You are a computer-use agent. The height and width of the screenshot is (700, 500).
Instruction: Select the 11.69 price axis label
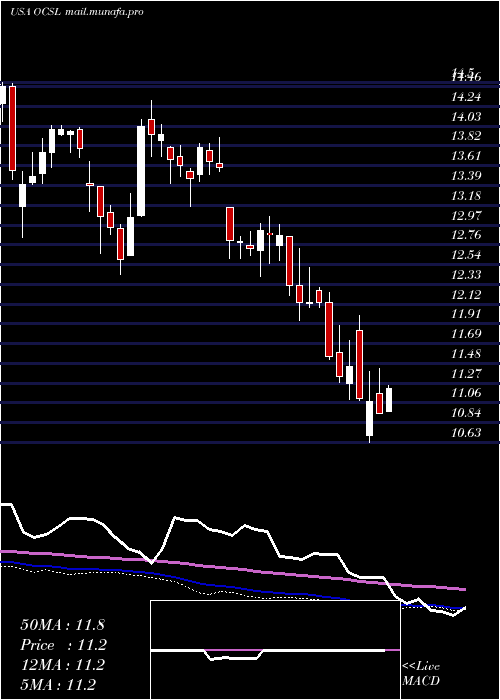[466, 333]
